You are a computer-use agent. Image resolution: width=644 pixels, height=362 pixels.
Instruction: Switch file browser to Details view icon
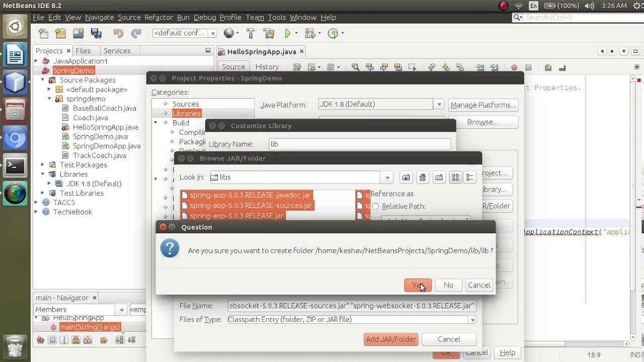(x=469, y=177)
